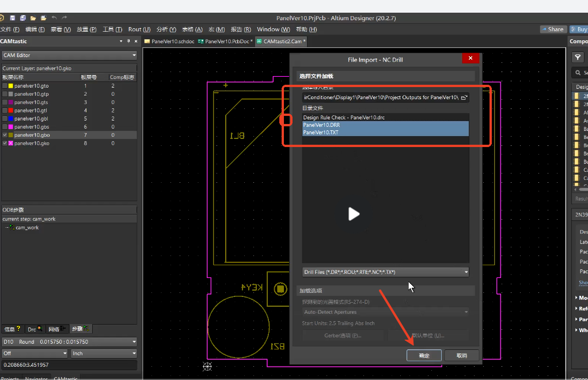Image resolution: width=588 pixels, height=380 pixels.
Task: Open the 信息 tab with question icon
Action: point(12,329)
